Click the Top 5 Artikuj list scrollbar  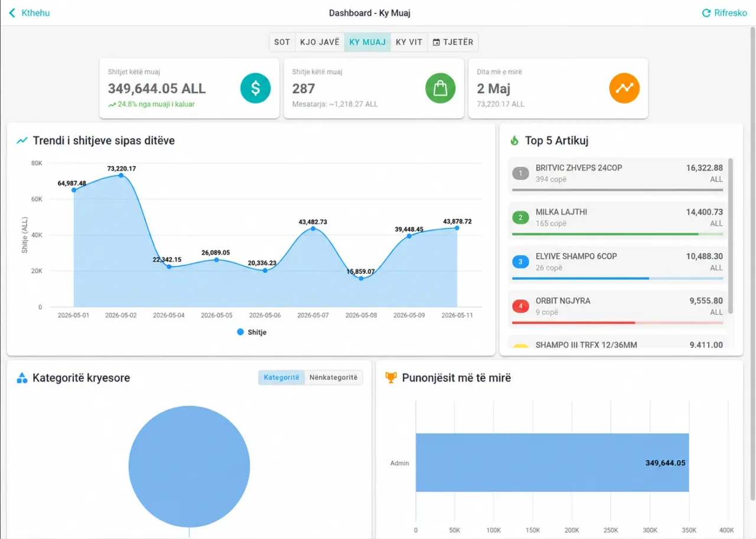[x=731, y=236]
